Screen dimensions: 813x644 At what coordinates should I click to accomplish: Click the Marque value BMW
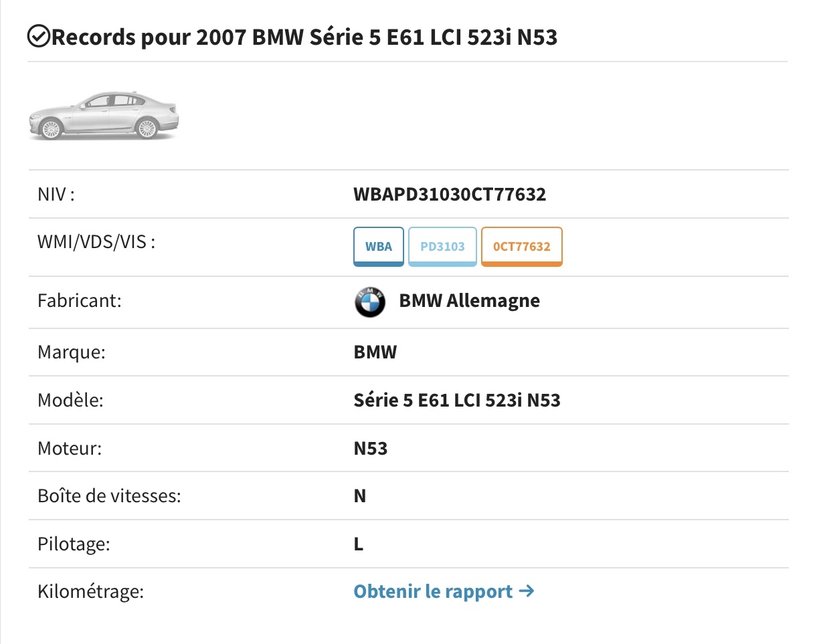375,352
